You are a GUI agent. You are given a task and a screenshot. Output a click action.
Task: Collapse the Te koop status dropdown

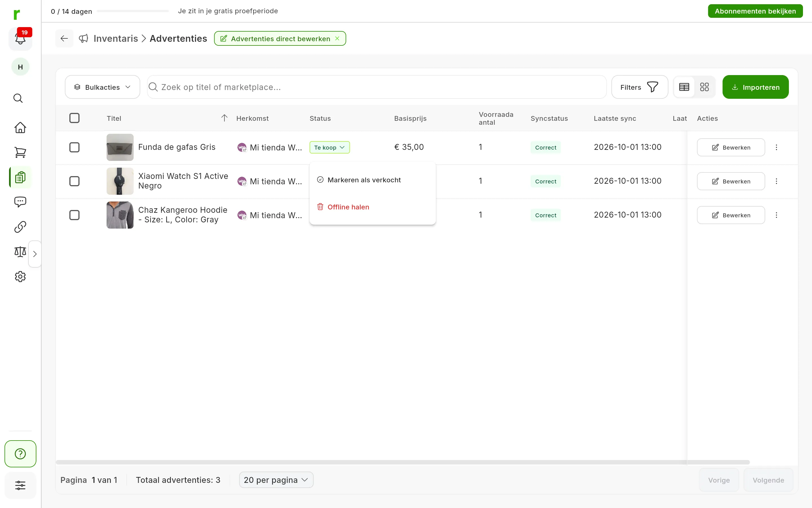click(330, 148)
